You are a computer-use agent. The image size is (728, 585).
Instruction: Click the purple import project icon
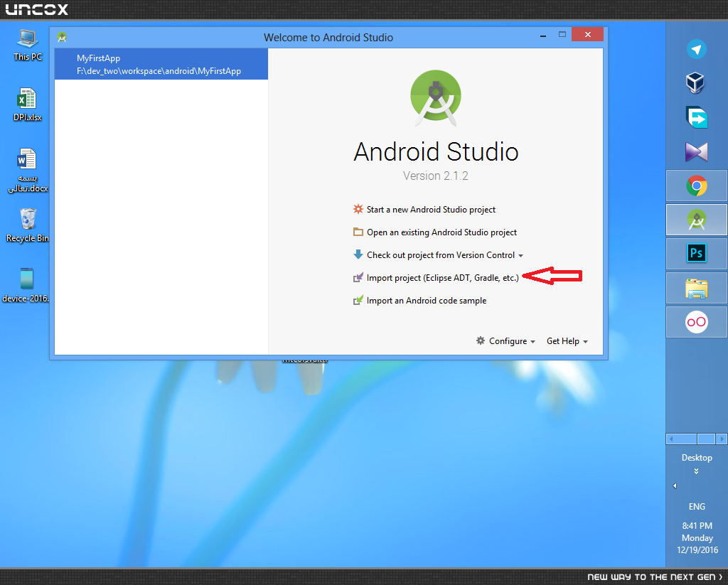(x=358, y=277)
